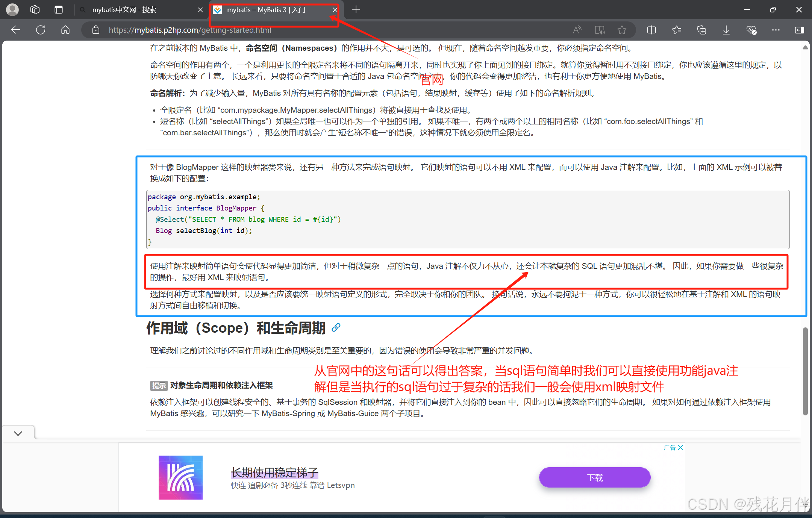812x518 pixels.
Task: Open the Copilot sidebar icon
Action: click(x=799, y=30)
